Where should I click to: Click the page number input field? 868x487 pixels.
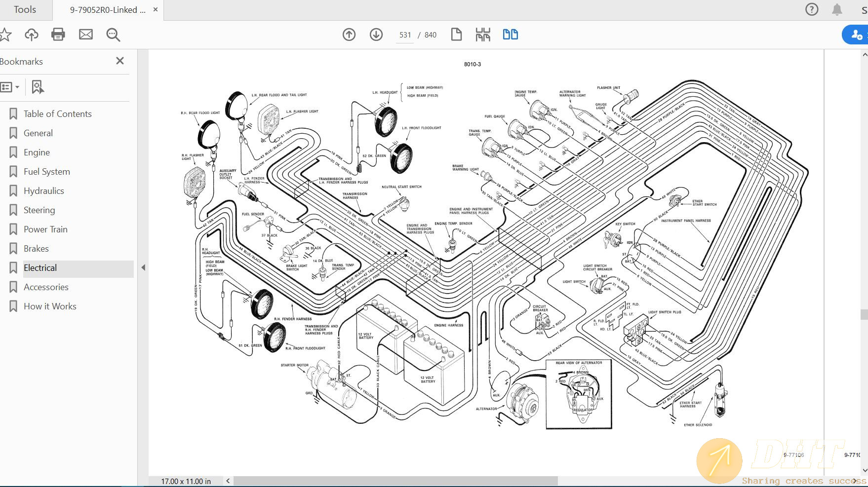405,35
